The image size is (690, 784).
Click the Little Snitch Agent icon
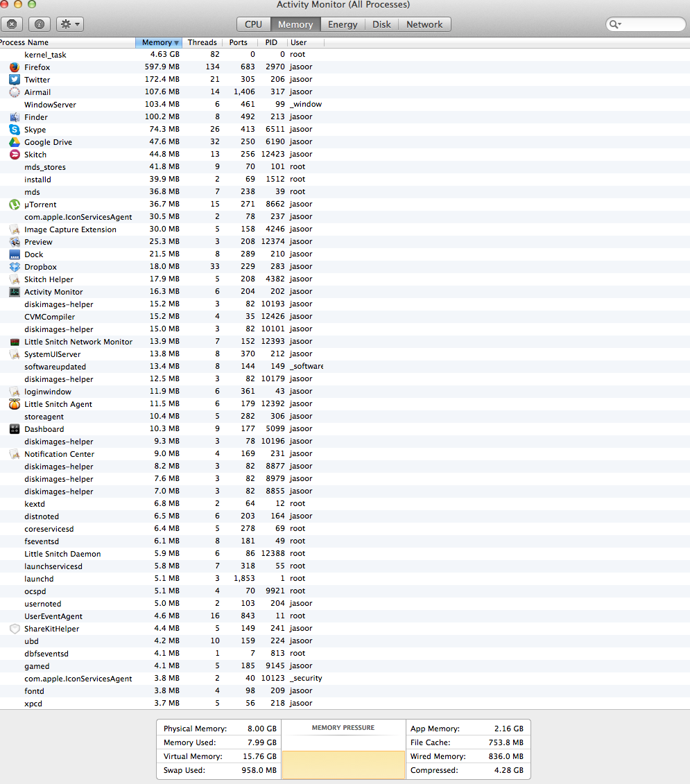pos(15,404)
